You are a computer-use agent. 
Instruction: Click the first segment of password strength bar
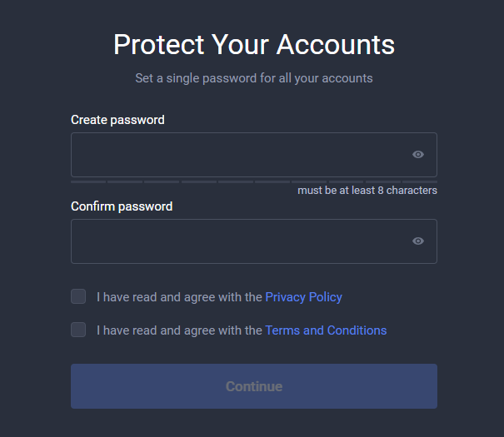[88, 181]
